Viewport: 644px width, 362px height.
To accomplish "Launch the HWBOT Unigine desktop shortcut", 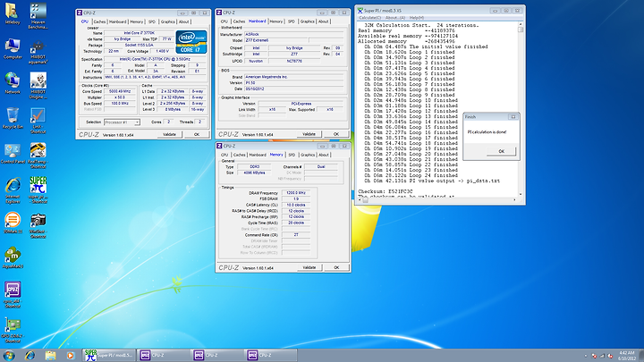I will pyautogui.click(x=38, y=86).
